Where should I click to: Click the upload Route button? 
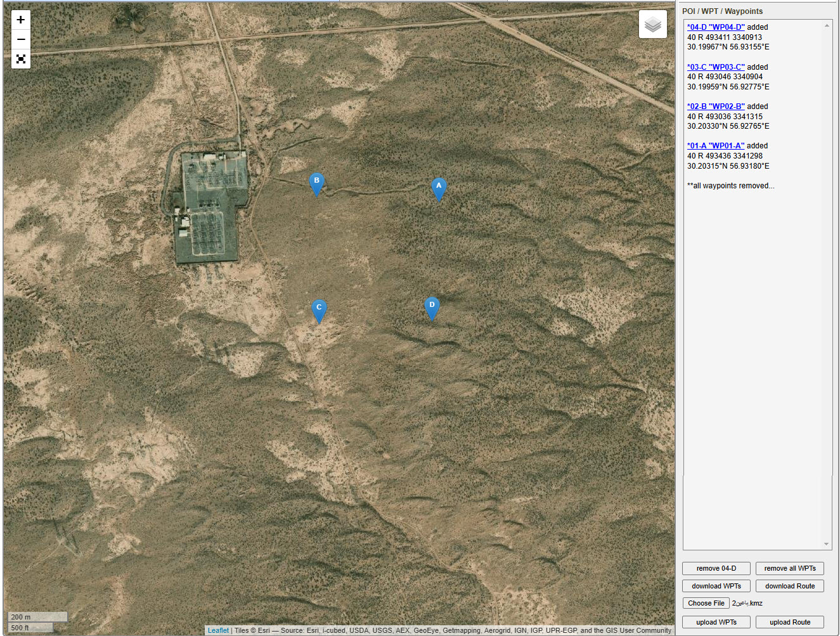(x=789, y=622)
